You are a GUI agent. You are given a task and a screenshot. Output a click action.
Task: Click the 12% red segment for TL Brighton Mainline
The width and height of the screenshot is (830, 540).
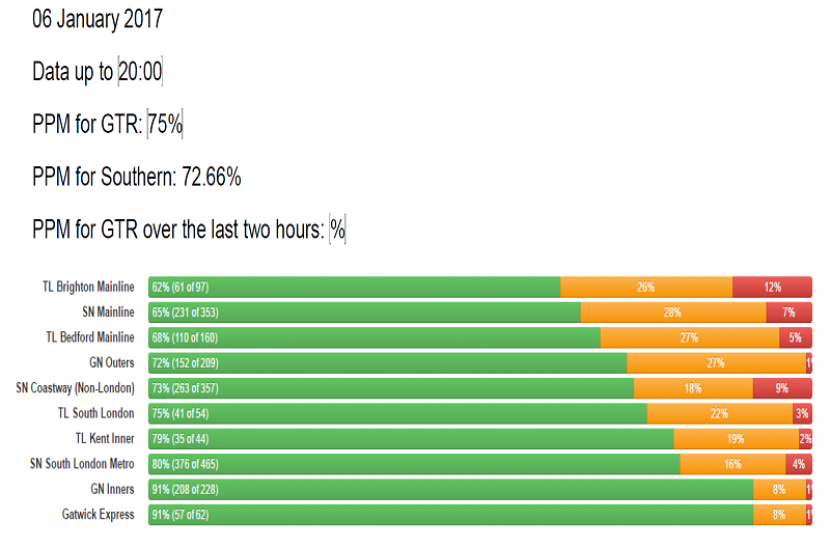[772, 287]
